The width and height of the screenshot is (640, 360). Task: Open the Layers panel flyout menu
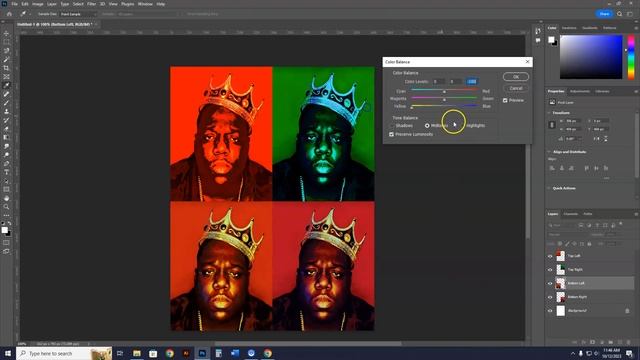coord(636,214)
